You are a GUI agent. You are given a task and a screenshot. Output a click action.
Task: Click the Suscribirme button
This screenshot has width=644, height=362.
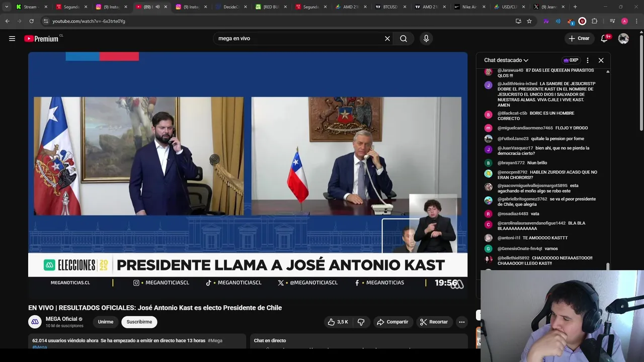coord(139,322)
